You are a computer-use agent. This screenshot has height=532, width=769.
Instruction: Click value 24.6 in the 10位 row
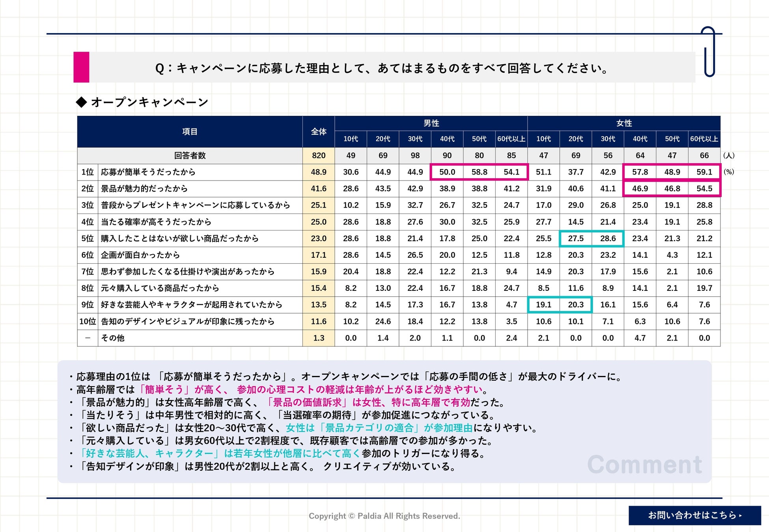tap(383, 321)
